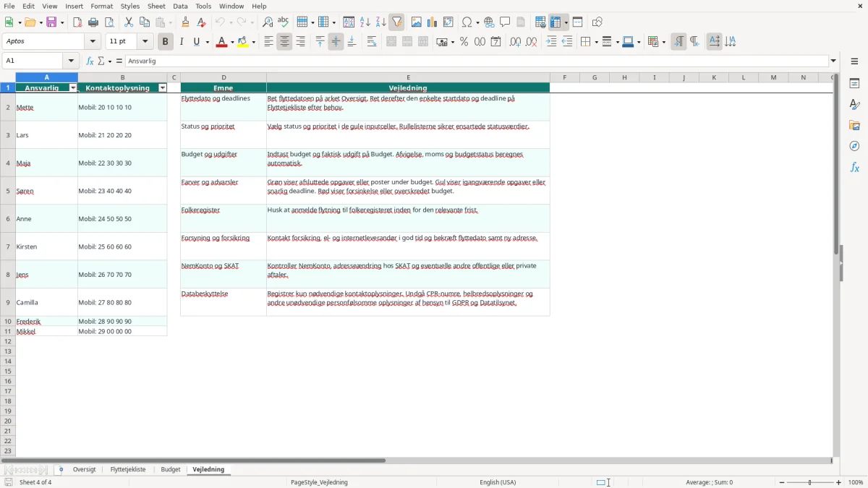Select the cell containing Kirsten
Image resolution: width=868 pixels, height=488 pixels.
click(47, 247)
